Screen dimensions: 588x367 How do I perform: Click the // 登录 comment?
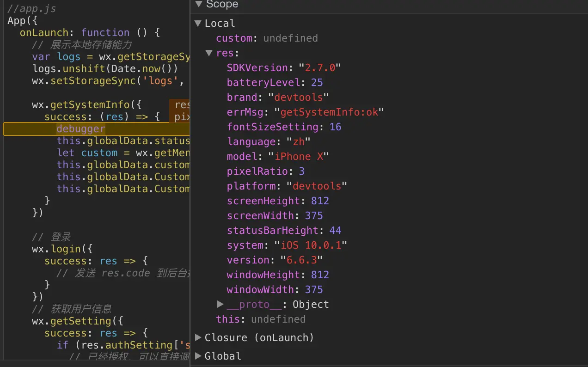(51, 237)
